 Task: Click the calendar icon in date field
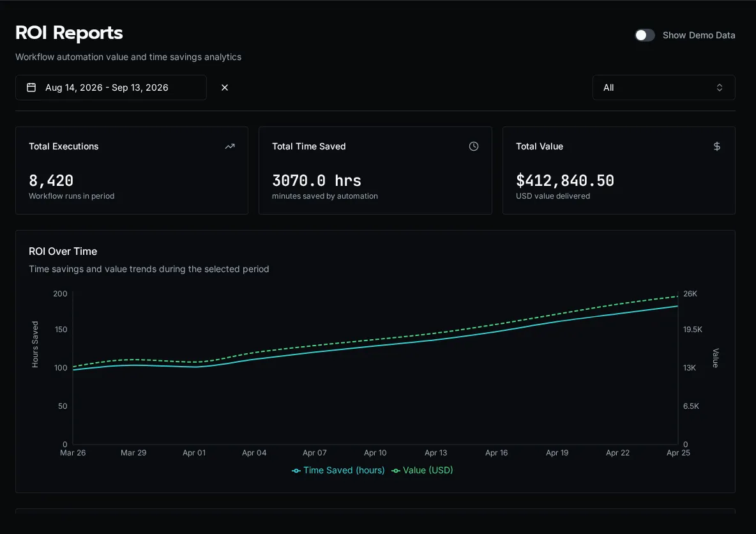[x=31, y=88]
